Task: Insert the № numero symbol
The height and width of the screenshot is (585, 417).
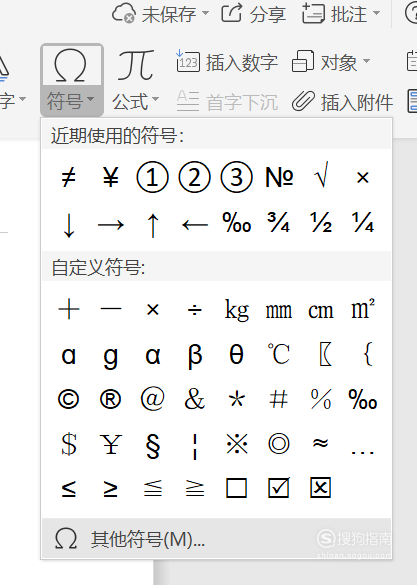Action: pyautogui.click(x=279, y=177)
